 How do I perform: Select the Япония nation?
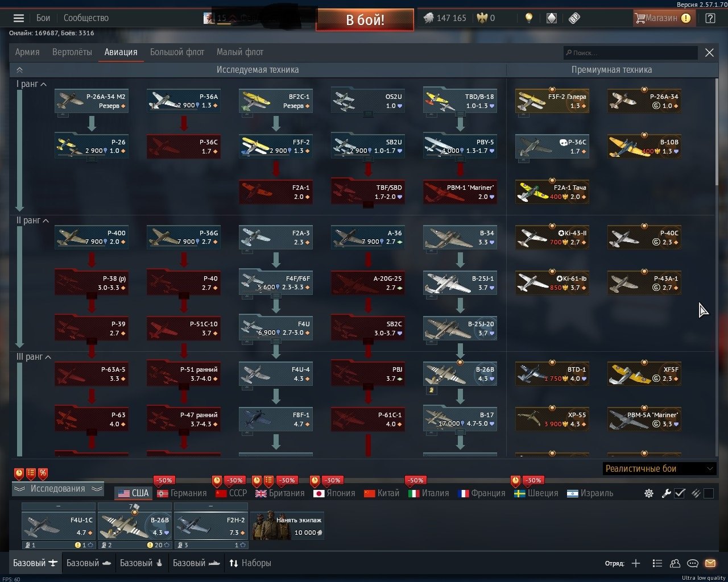[334, 493]
